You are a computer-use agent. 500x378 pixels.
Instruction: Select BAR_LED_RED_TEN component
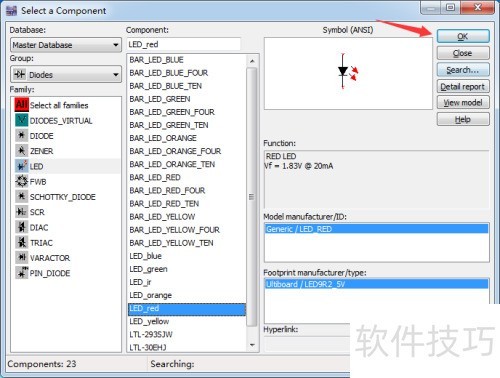click(164, 204)
